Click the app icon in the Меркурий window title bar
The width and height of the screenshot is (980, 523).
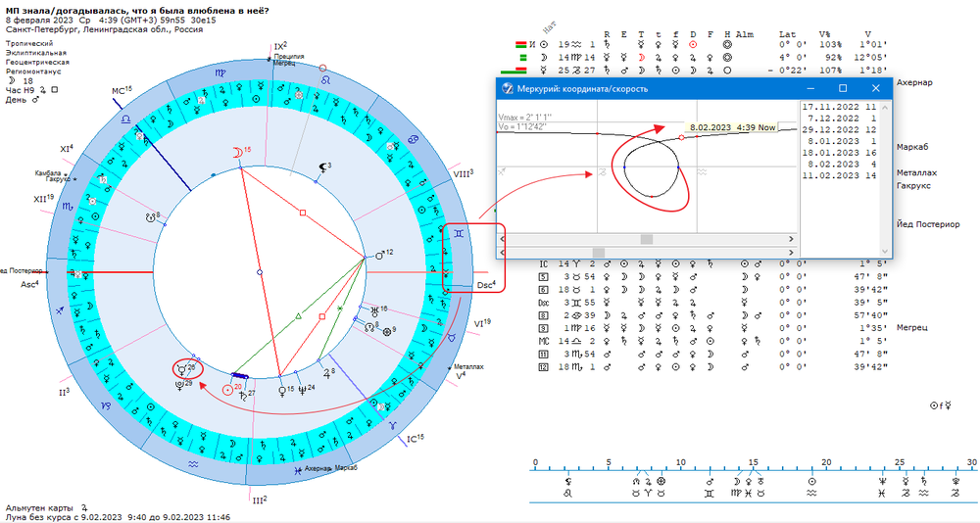tap(508, 89)
